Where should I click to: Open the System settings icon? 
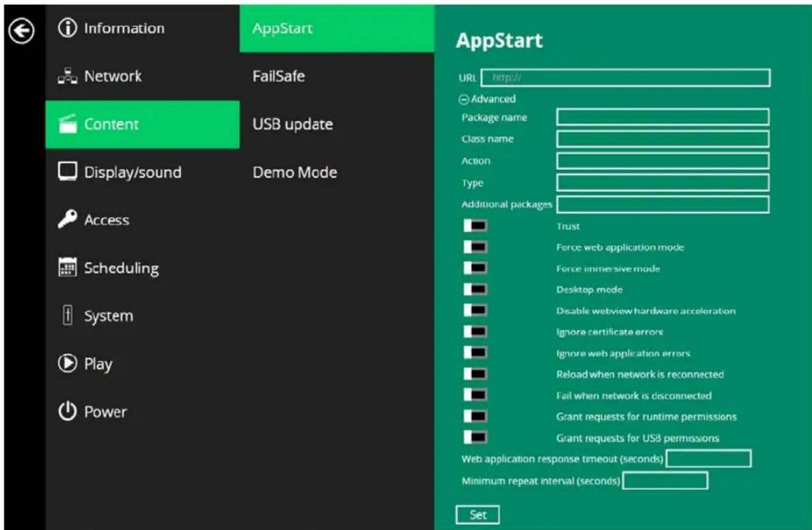click(x=67, y=316)
